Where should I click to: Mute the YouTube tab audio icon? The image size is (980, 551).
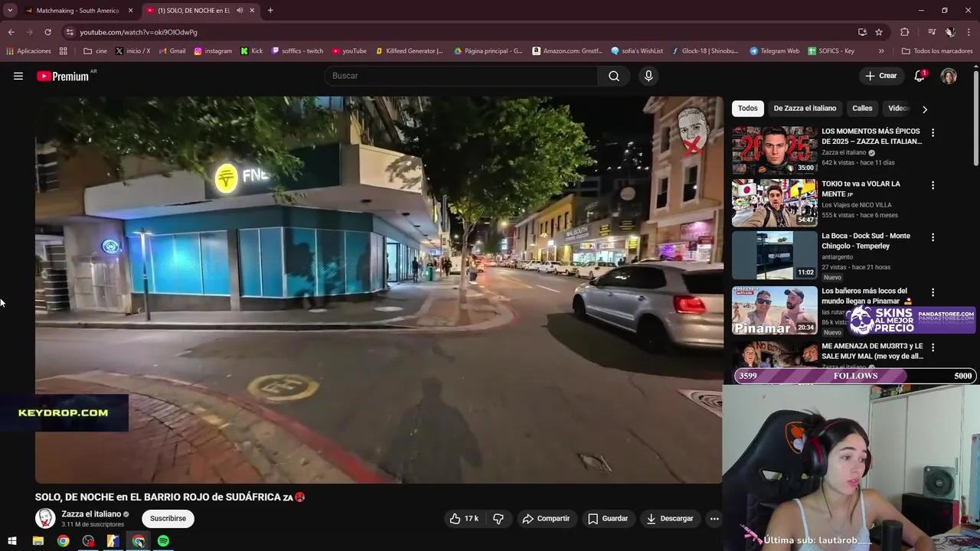click(x=240, y=11)
